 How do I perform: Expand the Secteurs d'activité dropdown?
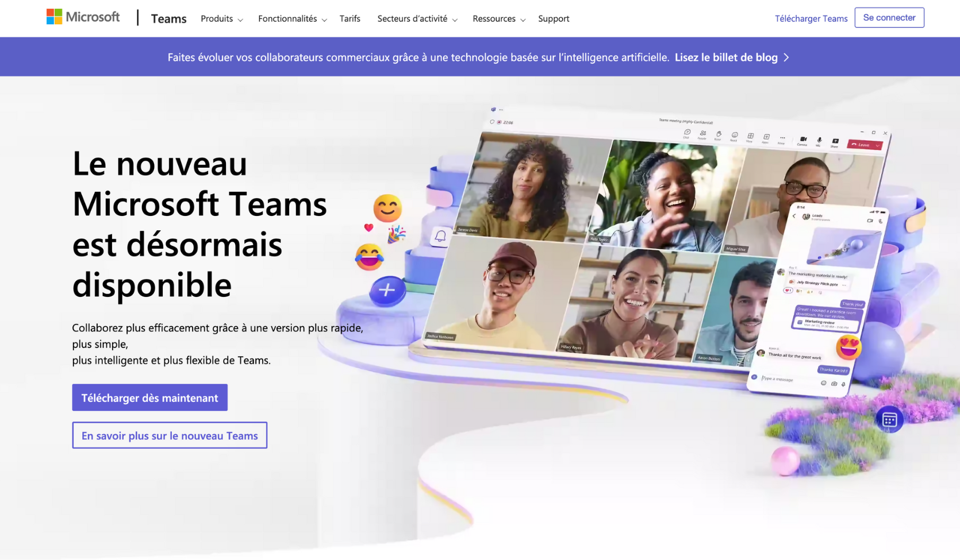417,18
